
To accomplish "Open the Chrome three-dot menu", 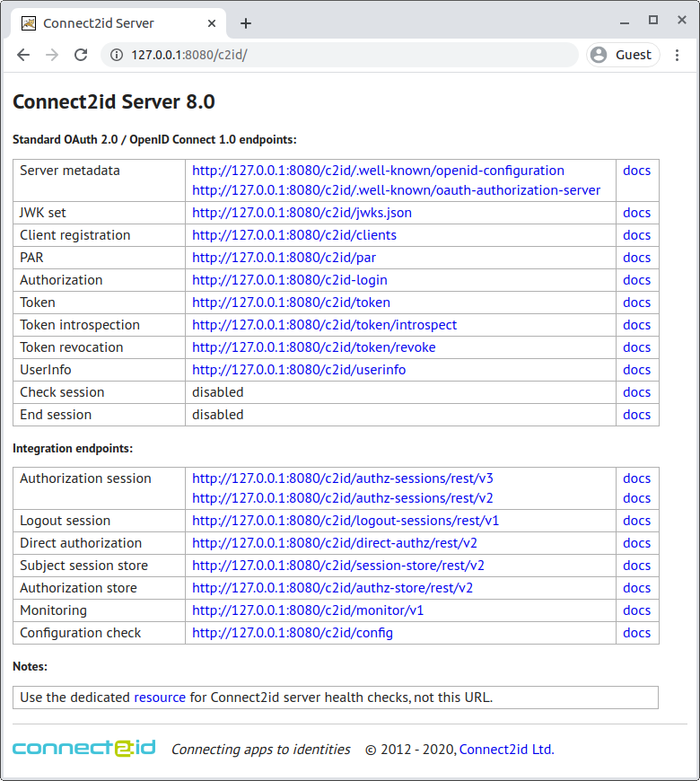I will (x=677, y=55).
